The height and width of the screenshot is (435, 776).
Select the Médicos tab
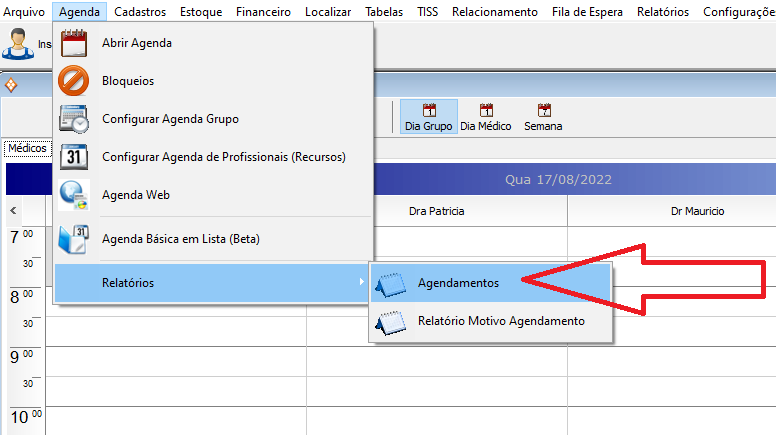(x=27, y=148)
